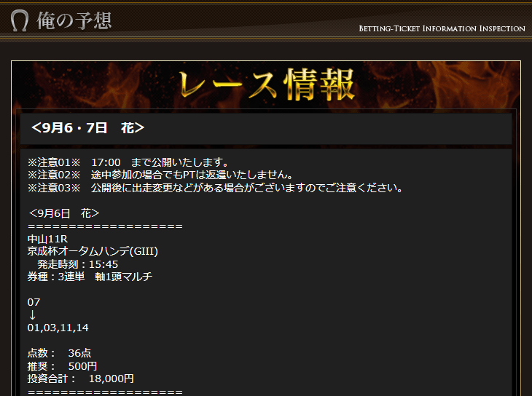Image resolution: width=532 pixels, height=396 pixels.
Task: Click the 投資合計 18,000円 total
Action: point(81,379)
